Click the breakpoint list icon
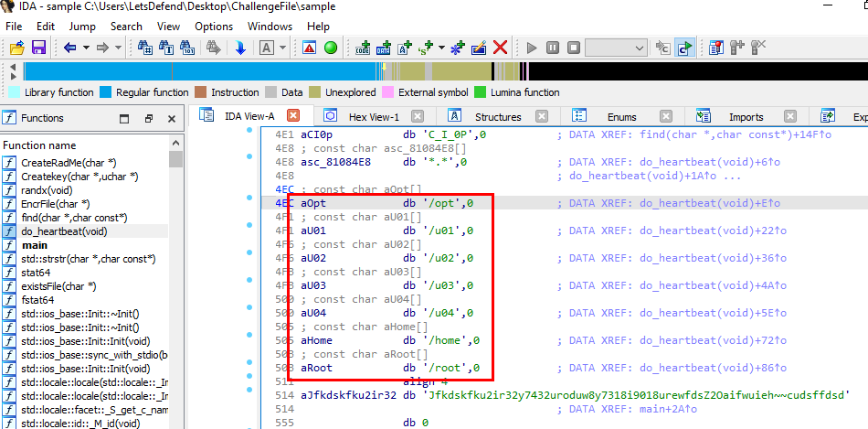This screenshot has height=429, width=868. click(x=716, y=48)
